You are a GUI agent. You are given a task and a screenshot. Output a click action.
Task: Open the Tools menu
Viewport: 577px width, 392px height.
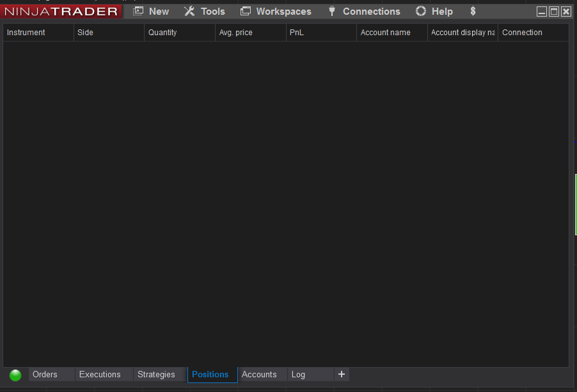[212, 12]
